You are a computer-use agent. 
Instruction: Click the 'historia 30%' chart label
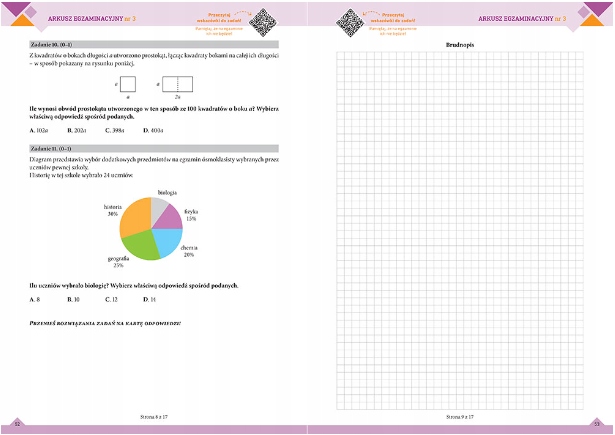click(x=113, y=210)
